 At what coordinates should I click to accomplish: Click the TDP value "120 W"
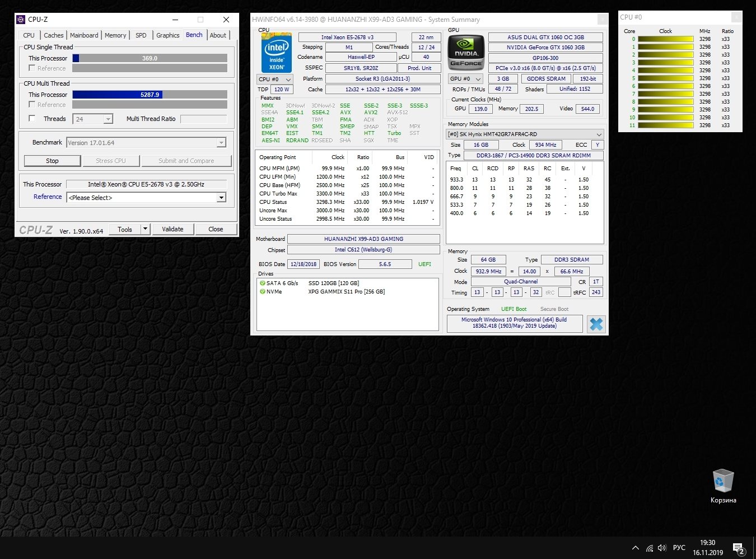(282, 90)
